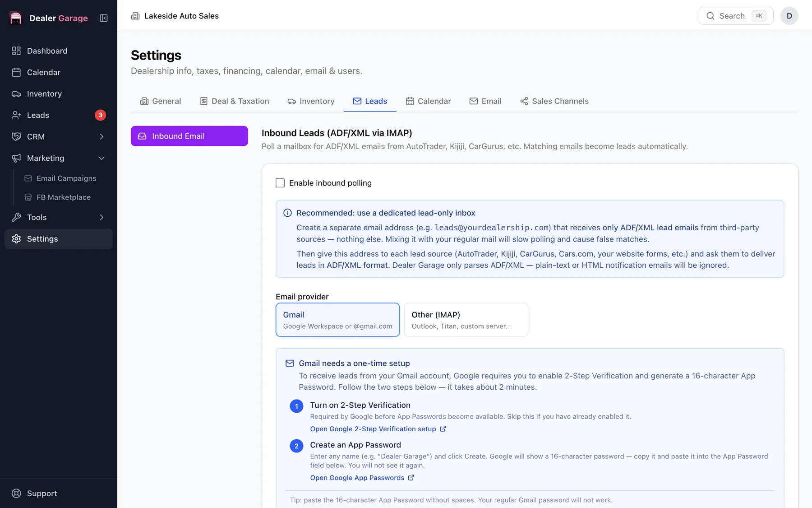The image size is (812, 508).
Task: Open the Deal & Taxation tab
Action: 235,101
